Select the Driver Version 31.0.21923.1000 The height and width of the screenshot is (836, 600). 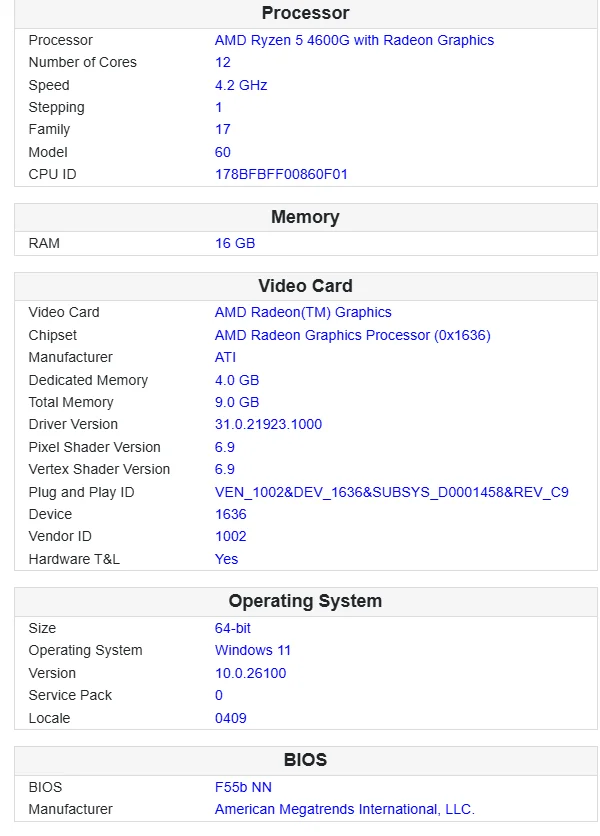coord(268,424)
